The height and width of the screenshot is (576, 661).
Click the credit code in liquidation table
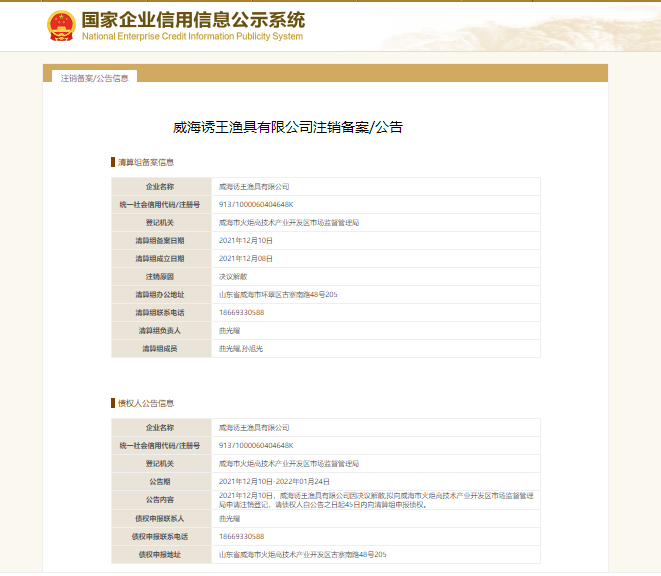(256, 205)
